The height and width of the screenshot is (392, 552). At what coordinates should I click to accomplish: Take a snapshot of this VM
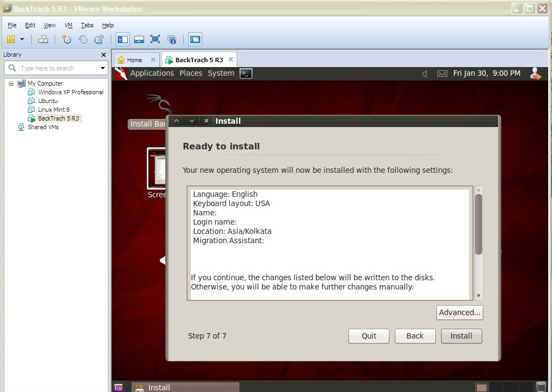tap(66, 39)
